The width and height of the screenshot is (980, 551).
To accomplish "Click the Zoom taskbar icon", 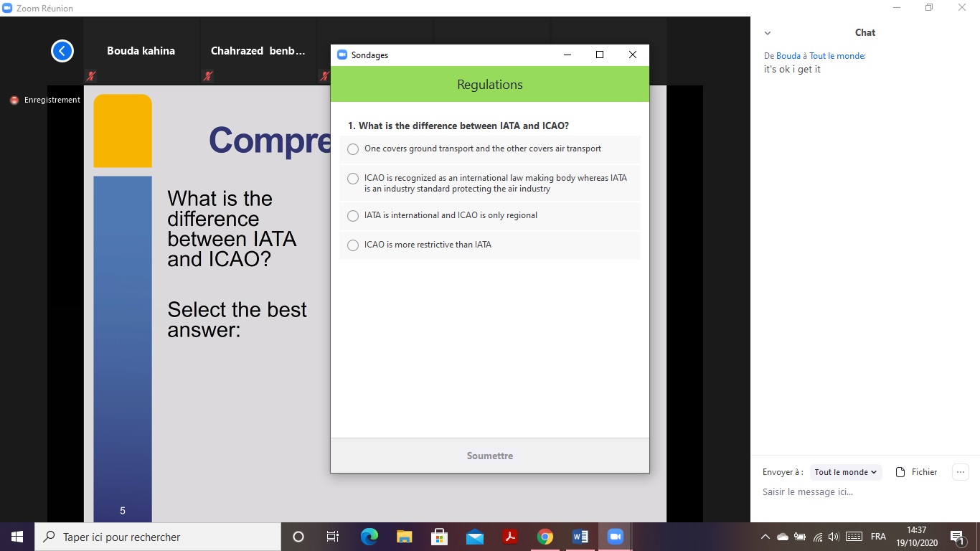I will [x=615, y=537].
